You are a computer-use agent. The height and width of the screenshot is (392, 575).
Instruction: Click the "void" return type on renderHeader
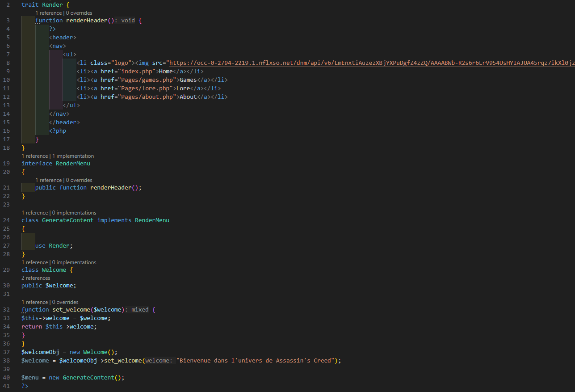(128, 21)
